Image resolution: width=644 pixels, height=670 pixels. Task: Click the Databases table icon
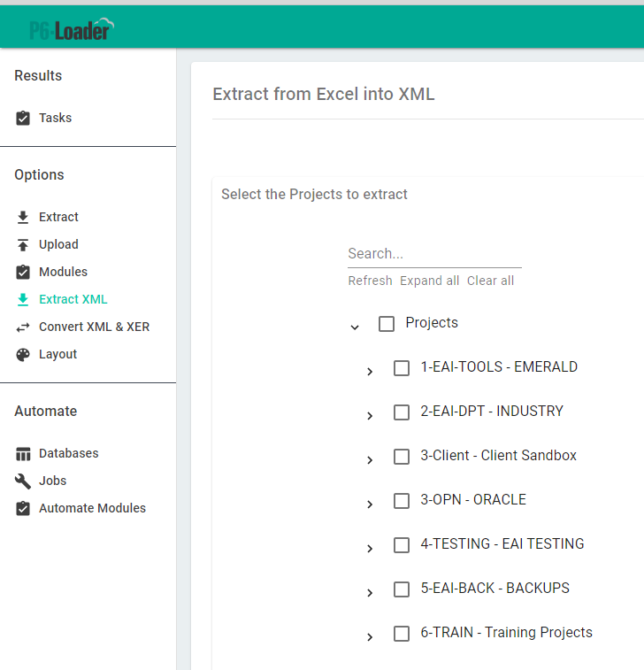pos(23,453)
